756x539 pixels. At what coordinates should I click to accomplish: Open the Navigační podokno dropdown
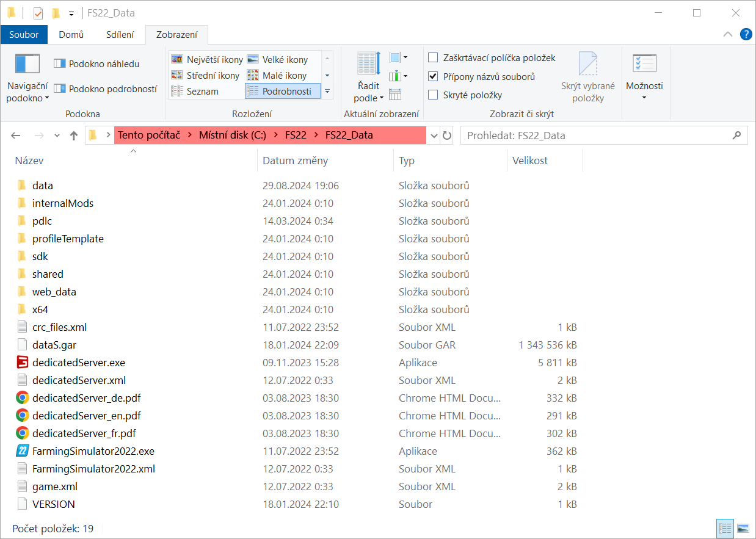[27, 78]
